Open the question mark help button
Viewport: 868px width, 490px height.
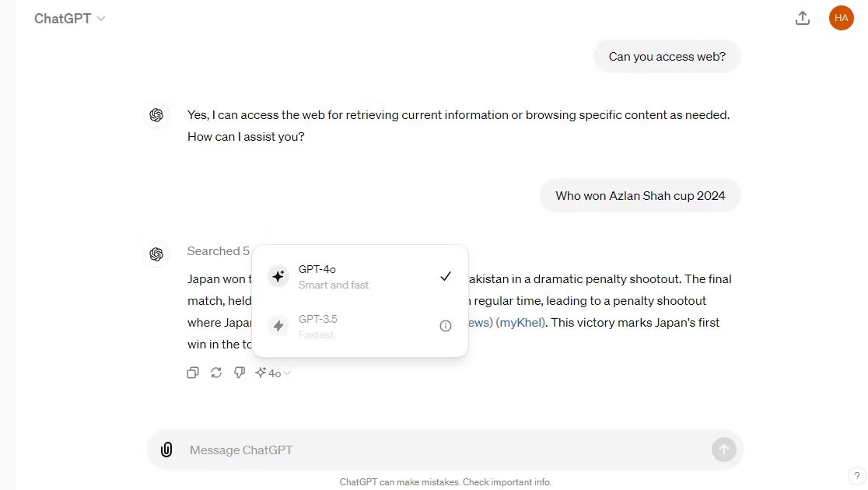tap(854, 476)
